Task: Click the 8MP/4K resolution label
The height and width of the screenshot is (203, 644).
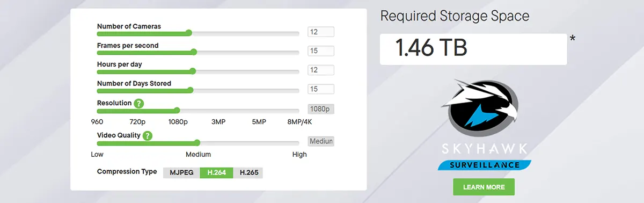Action: [x=299, y=122]
